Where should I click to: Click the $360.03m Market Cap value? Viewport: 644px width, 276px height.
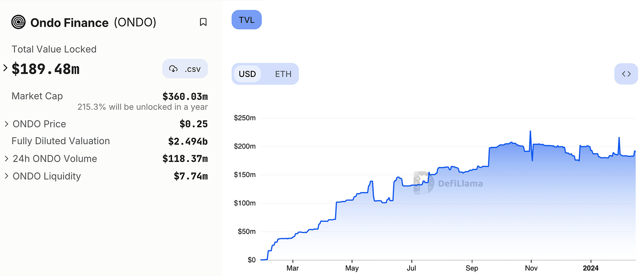point(185,96)
